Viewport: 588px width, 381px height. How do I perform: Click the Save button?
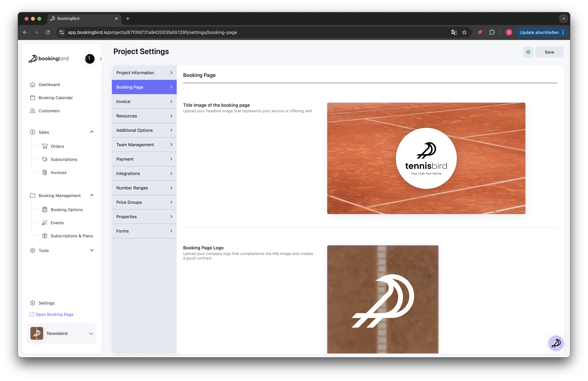[x=549, y=52]
